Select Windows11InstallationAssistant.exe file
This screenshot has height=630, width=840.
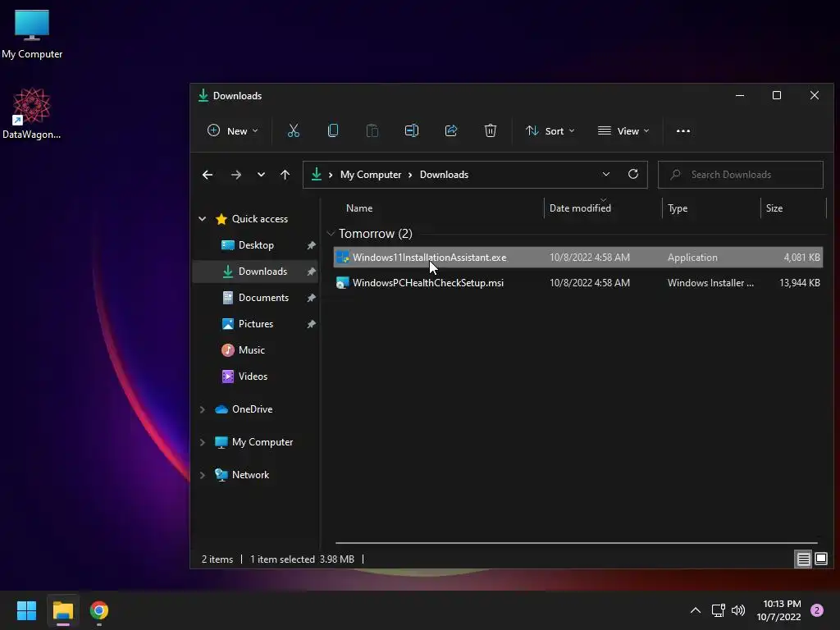(x=578, y=257)
